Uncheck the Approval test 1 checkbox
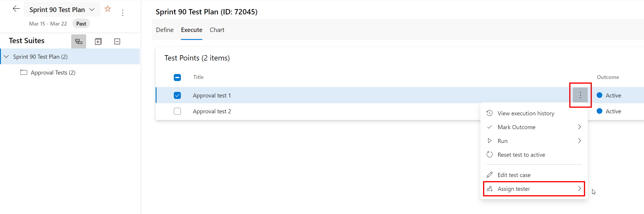644x214 pixels. tap(177, 95)
